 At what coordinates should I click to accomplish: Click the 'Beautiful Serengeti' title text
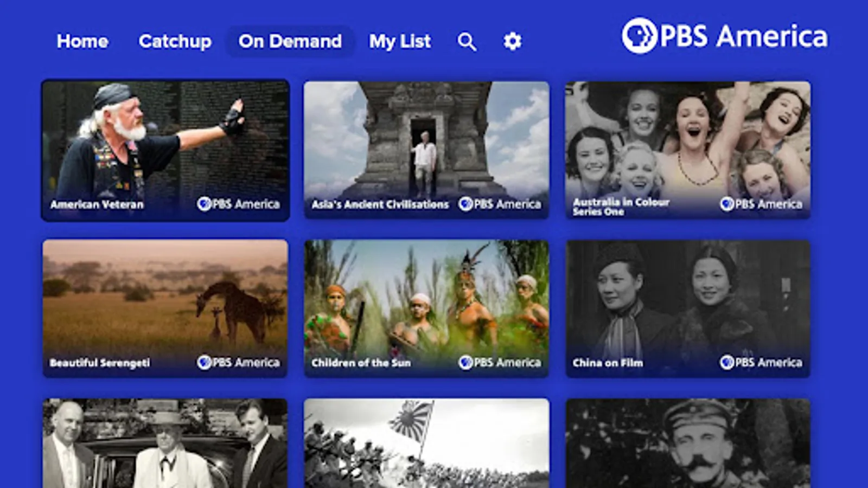[100, 363]
